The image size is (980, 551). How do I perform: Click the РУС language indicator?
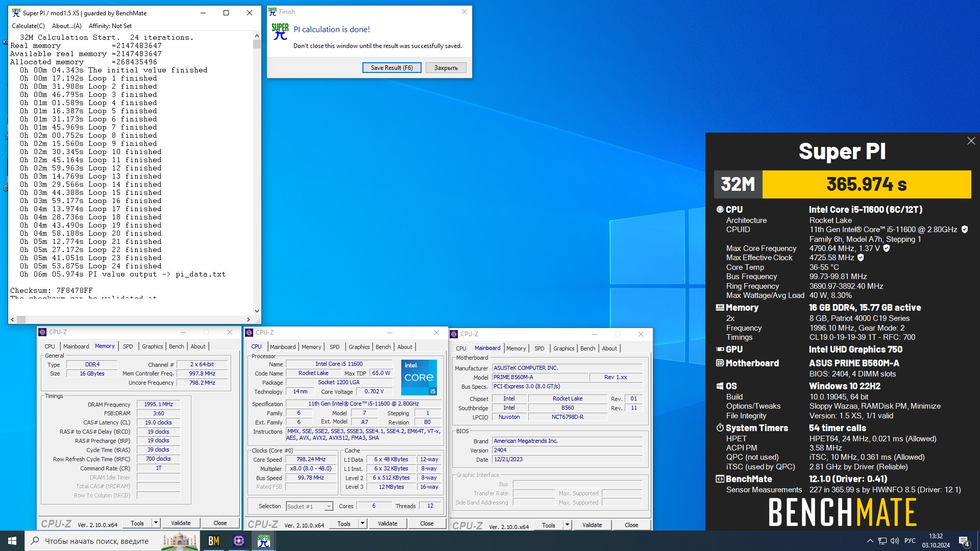[x=910, y=541]
